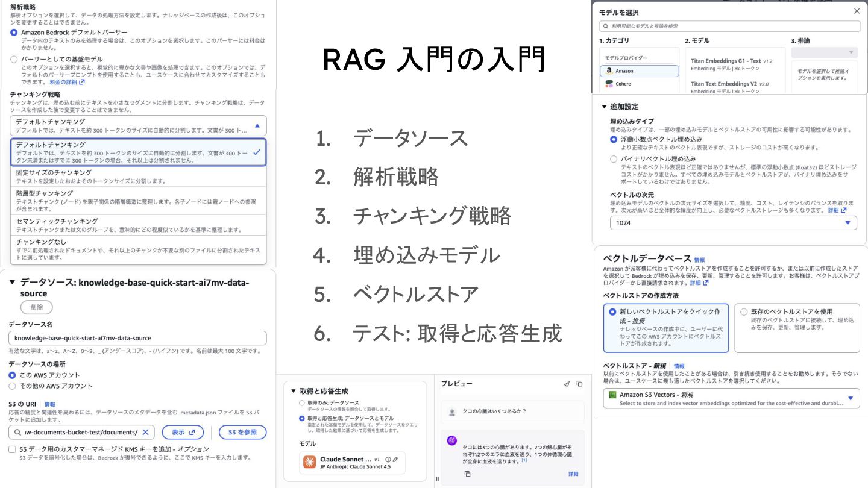Click the broom clear-chat icon in プレビュー panel
This screenshot has width=868, height=488.
(x=567, y=384)
